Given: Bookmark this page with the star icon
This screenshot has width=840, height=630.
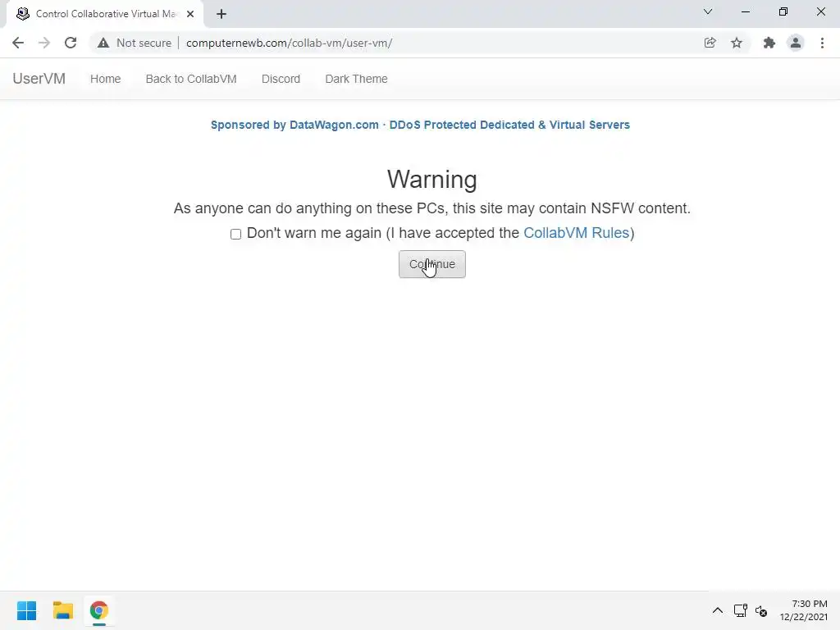Looking at the screenshot, I should [737, 43].
